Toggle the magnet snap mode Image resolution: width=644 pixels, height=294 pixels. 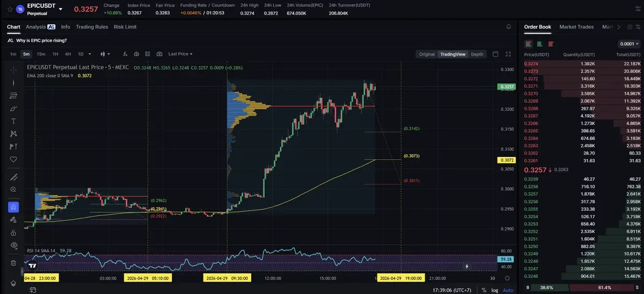pyautogui.click(x=13, y=207)
